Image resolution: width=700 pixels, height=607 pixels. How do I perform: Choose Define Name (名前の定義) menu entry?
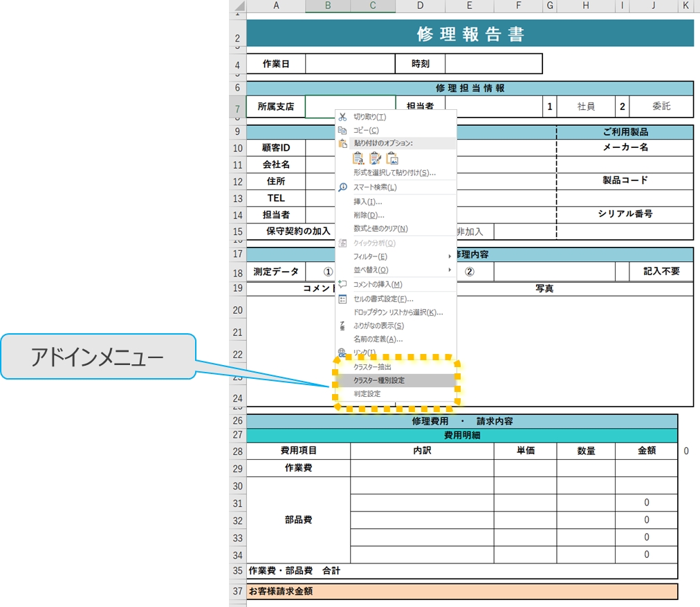pyautogui.click(x=378, y=339)
